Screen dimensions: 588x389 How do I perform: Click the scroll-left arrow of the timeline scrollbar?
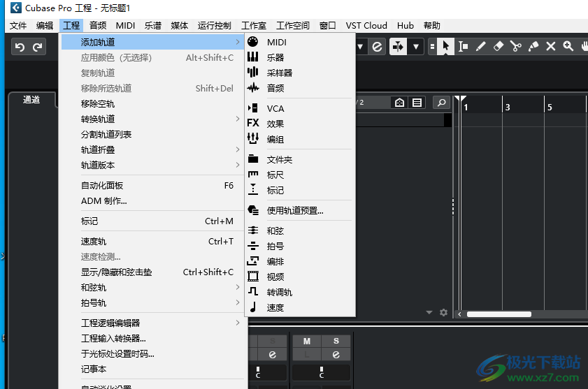coord(459,314)
